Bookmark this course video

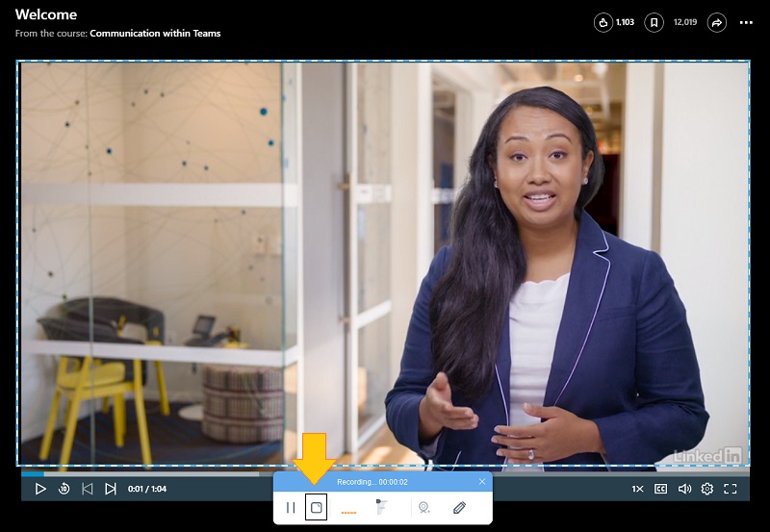(654, 22)
